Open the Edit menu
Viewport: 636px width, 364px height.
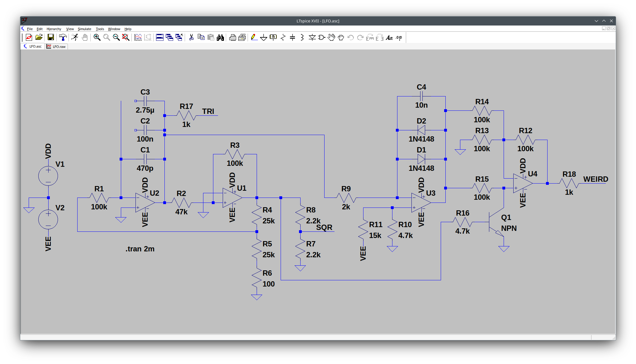click(x=40, y=29)
